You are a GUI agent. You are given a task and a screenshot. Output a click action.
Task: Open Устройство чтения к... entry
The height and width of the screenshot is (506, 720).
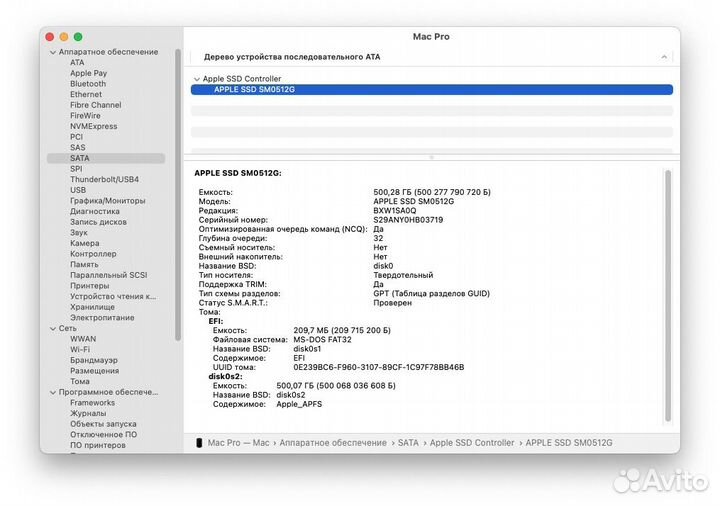point(113,296)
